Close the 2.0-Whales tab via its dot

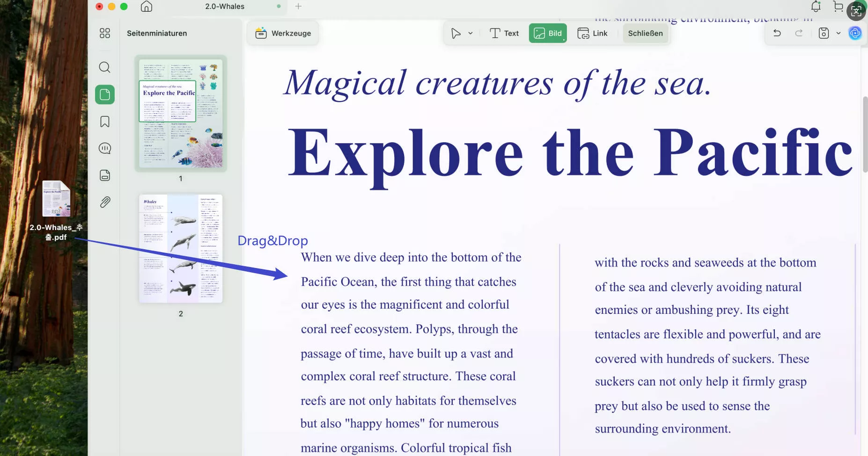[x=279, y=7]
